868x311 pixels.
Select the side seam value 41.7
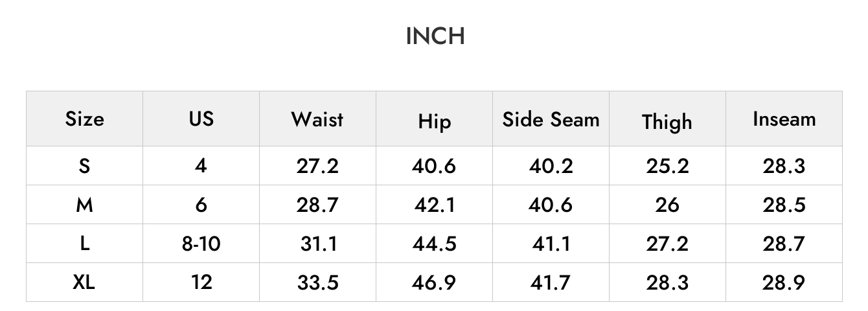click(x=551, y=282)
